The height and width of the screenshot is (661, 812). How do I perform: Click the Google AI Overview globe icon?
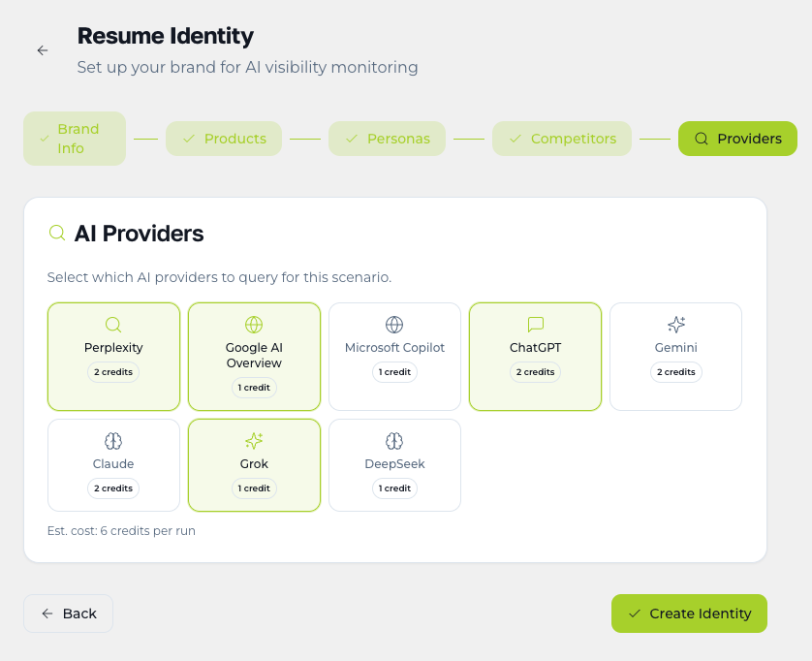click(254, 325)
